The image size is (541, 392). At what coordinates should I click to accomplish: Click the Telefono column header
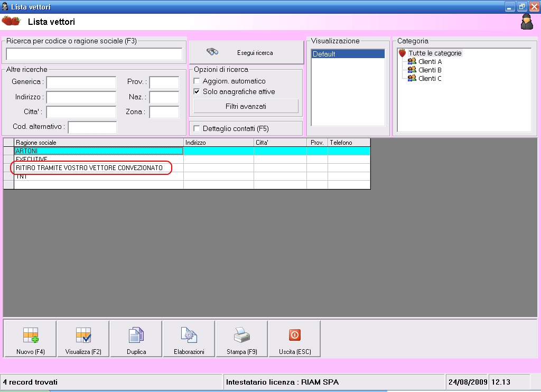349,143
